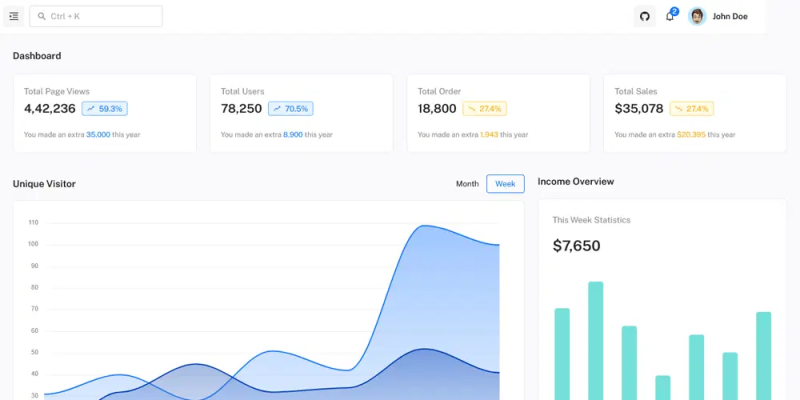The height and width of the screenshot is (400, 800).
Task: Focus the Ctrl + K search field
Action: tap(96, 16)
